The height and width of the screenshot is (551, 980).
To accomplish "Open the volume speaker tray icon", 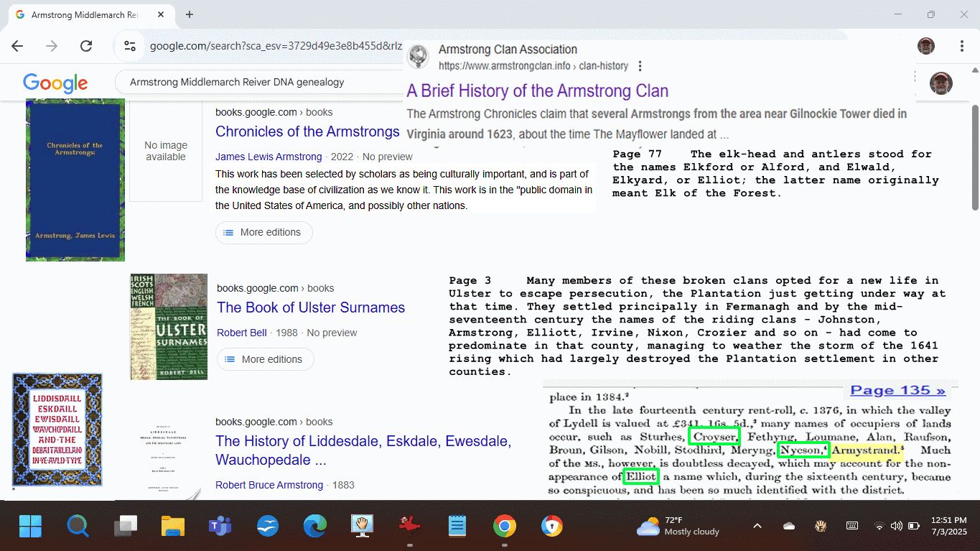I will tap(896, 526).
